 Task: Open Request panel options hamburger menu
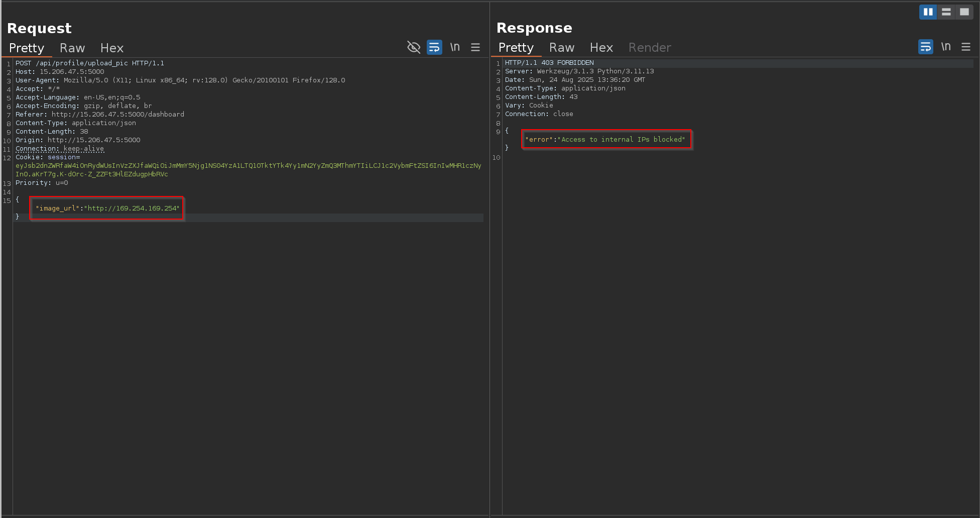[x=475, y=47]
